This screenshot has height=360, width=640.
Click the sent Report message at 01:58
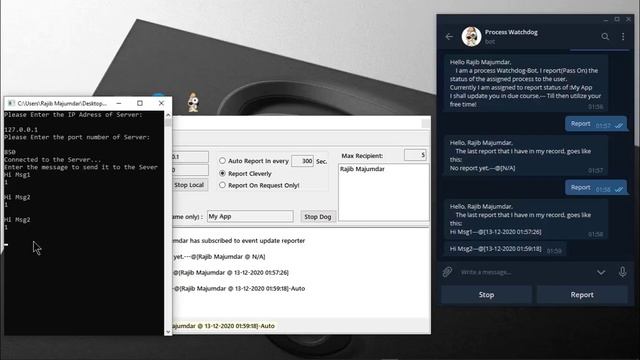point(596,188)
